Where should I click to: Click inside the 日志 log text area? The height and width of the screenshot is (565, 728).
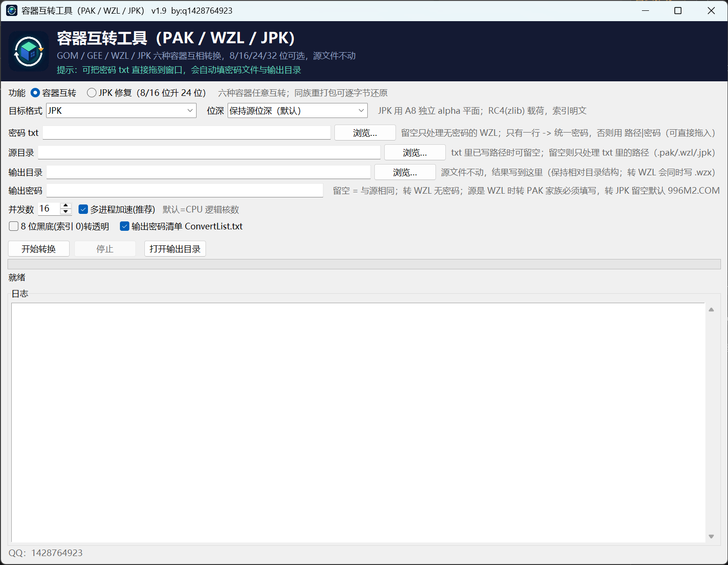[x=358, y=423]
